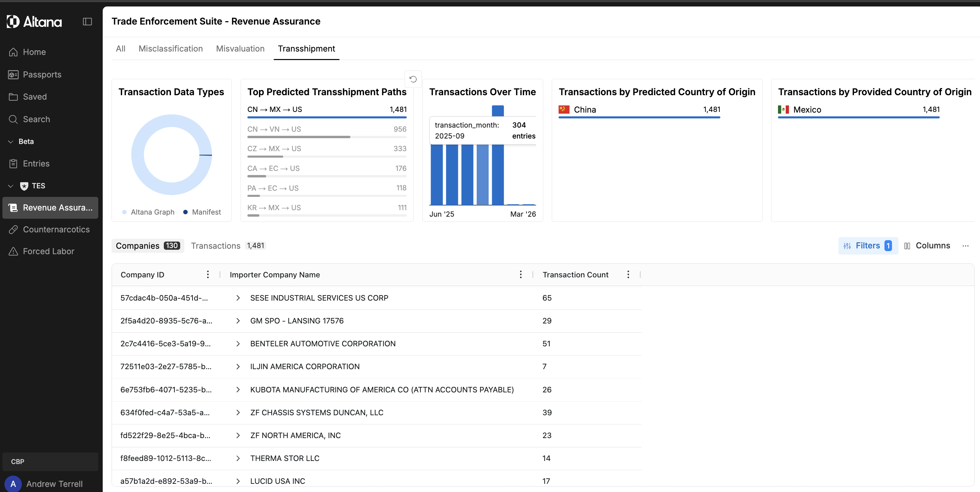
Task: Open Transaction Count column options menu
Action: tap(628, 274)
